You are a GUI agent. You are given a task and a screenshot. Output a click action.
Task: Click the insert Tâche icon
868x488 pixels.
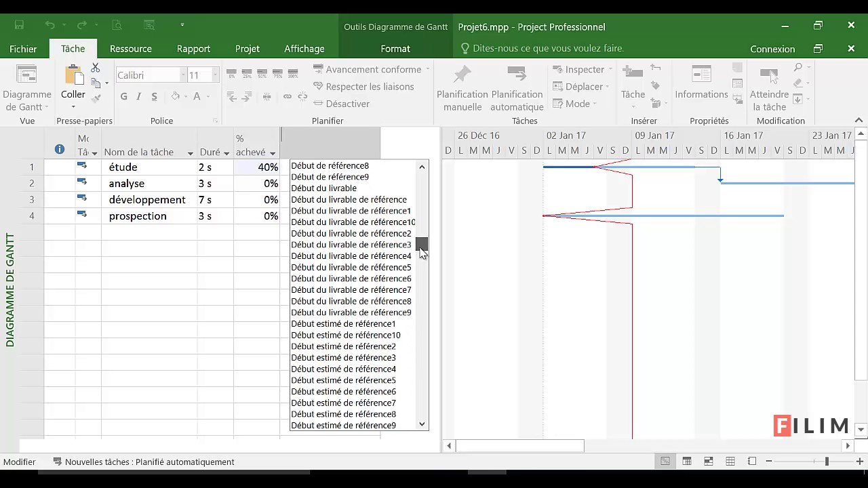click(633, 75)
